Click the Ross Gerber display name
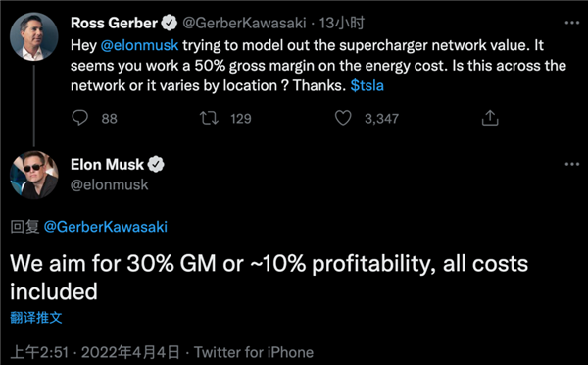 114,23
